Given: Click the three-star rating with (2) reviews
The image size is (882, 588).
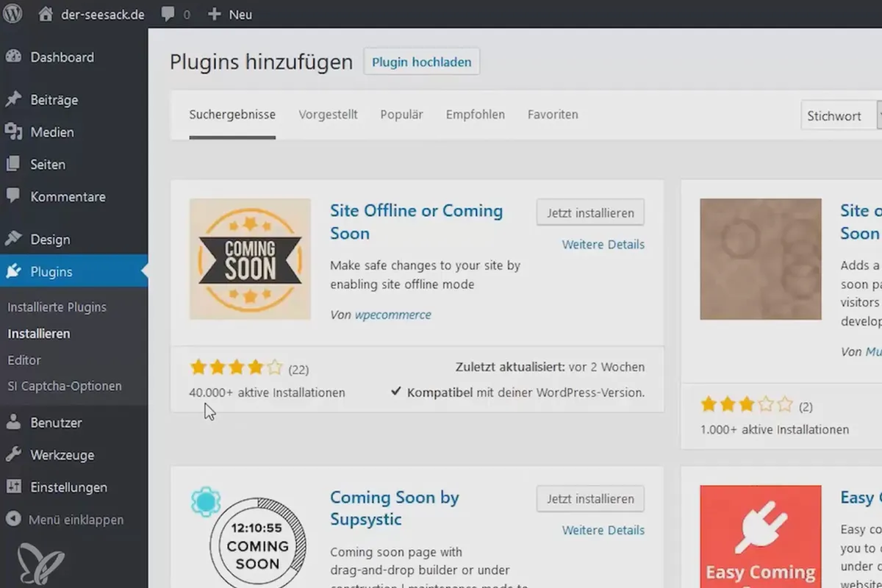Looking at the screenshot, I should click(747, 404).
